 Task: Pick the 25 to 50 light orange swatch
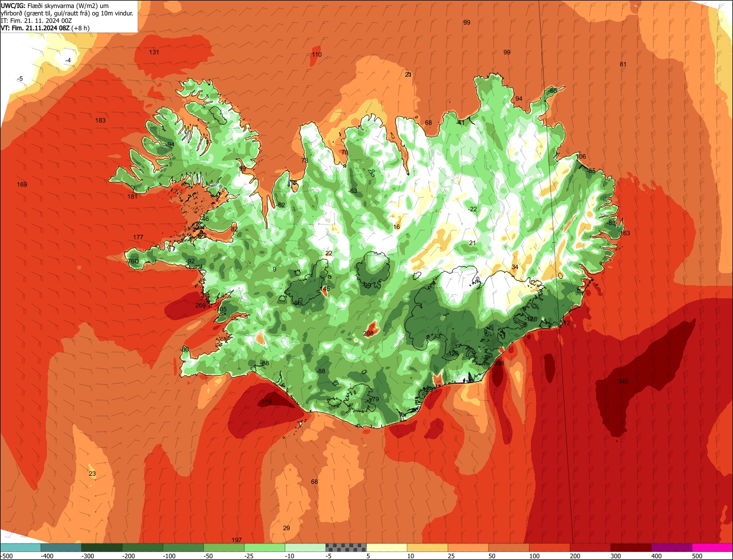(x=468, y=547)
